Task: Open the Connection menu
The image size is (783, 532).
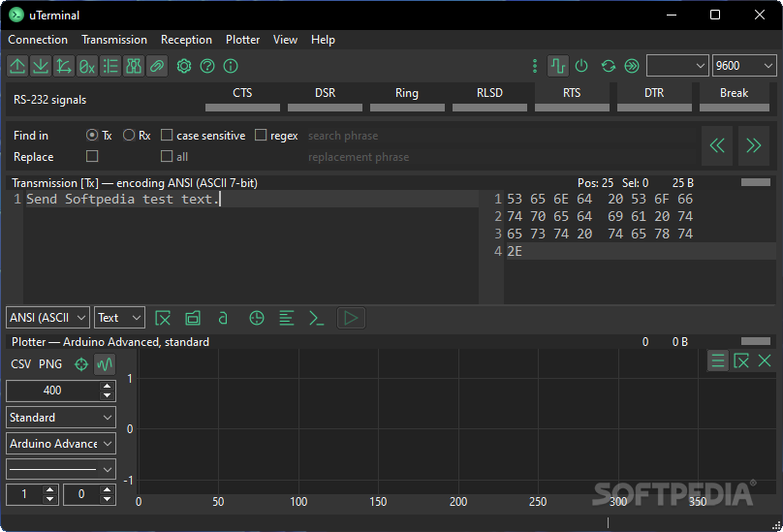Action: (x=38, y=40)
